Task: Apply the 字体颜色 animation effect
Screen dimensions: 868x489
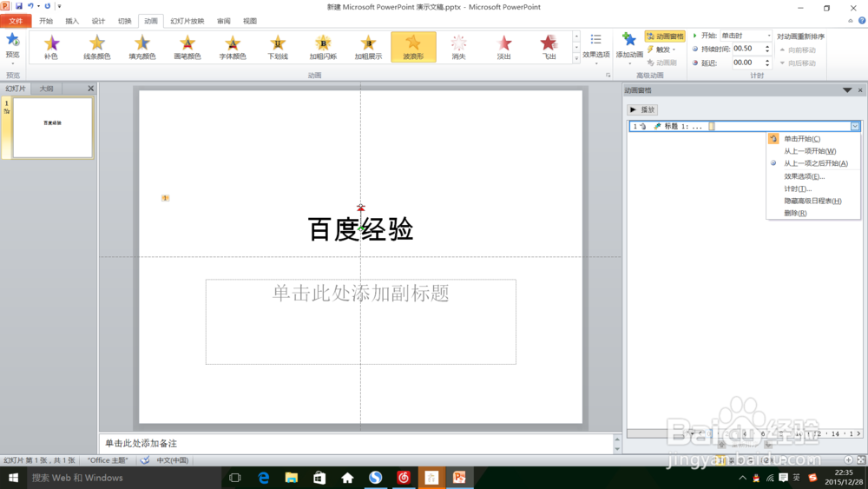Action: 233,47
